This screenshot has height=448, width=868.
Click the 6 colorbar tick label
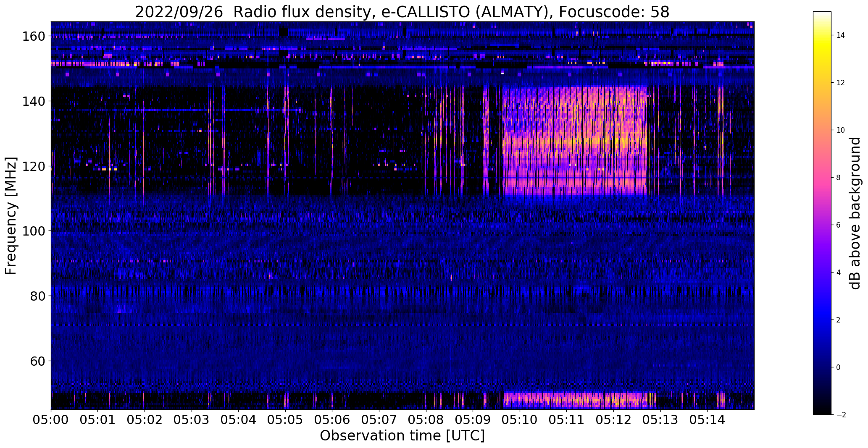tap(839, 225)
